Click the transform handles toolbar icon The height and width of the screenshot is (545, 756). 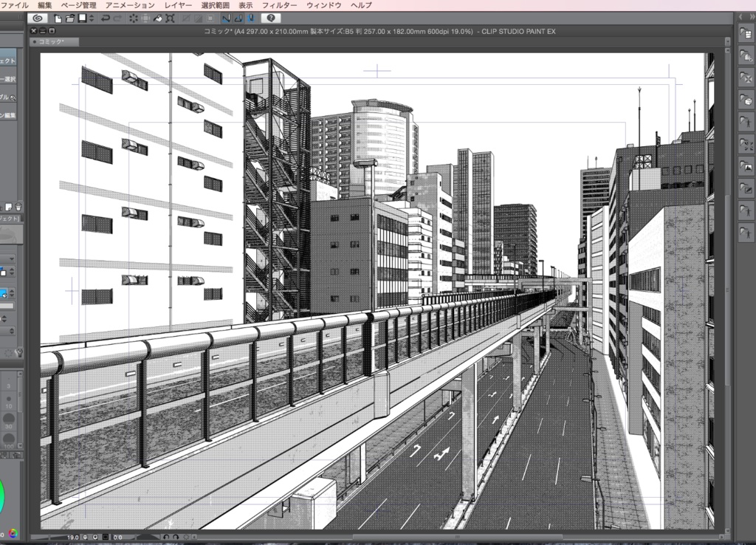tap(169, 18)
